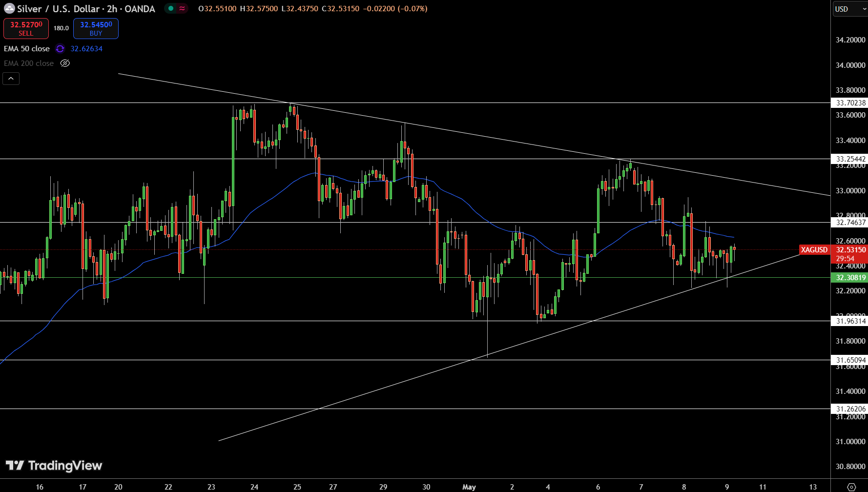The image size is (868, 492).
Task: Click the EMA 50 loading refresh icon
Action: [60, 49]
